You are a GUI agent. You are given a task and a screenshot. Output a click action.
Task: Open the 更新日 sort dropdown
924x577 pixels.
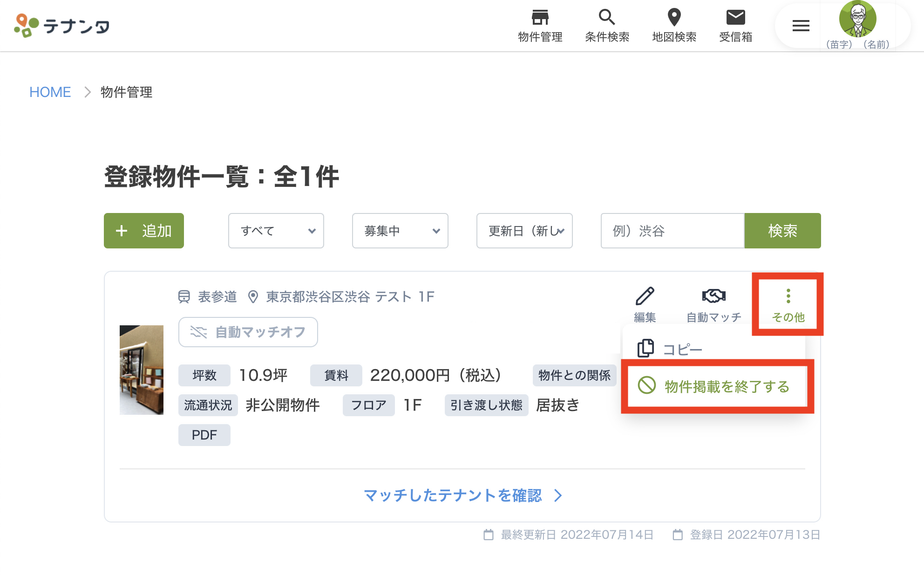(524, 231)
